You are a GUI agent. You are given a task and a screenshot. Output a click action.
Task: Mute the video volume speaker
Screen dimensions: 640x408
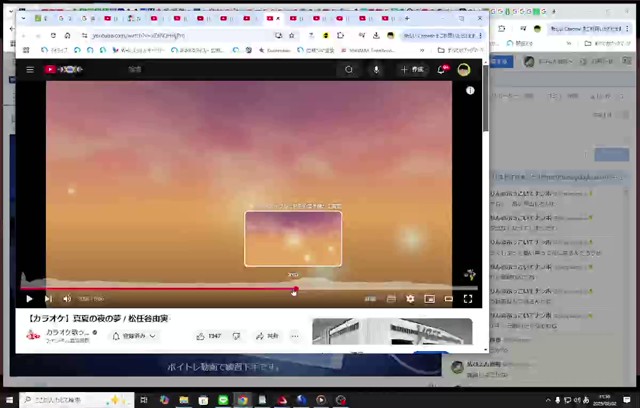coord(67,299)
